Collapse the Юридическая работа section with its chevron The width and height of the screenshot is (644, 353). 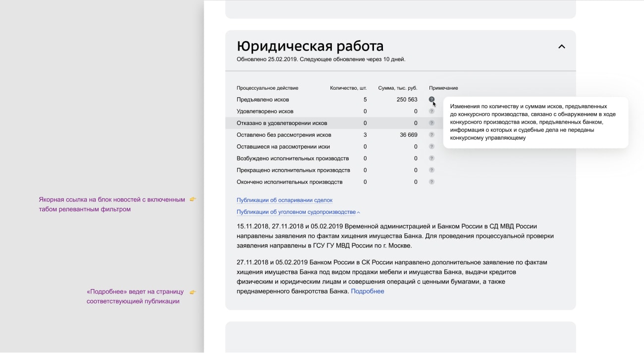(561, 47)
